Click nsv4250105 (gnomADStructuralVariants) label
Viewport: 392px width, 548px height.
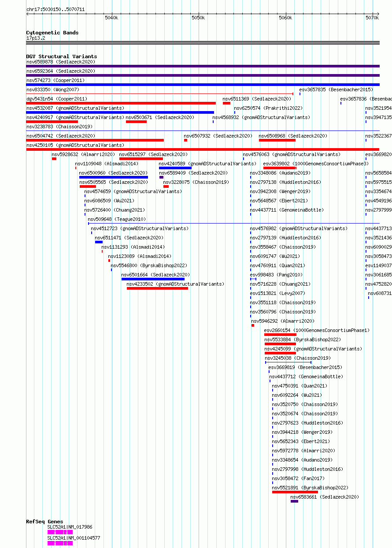pyautogui.click(x=75, y=145)
